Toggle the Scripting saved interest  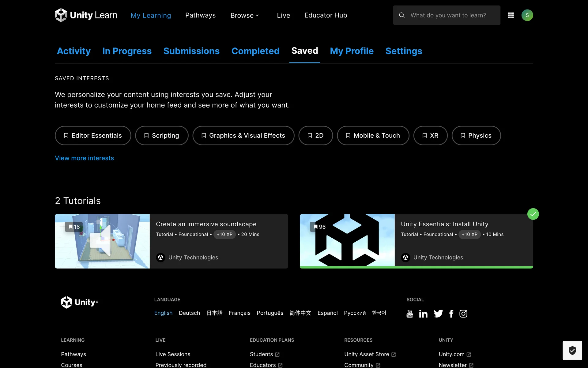point(162,136)
